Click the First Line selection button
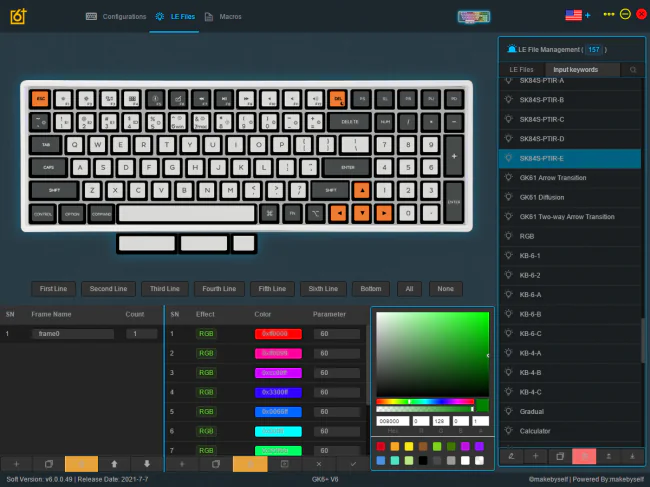 pyautogui.click(x=53, y=289)
